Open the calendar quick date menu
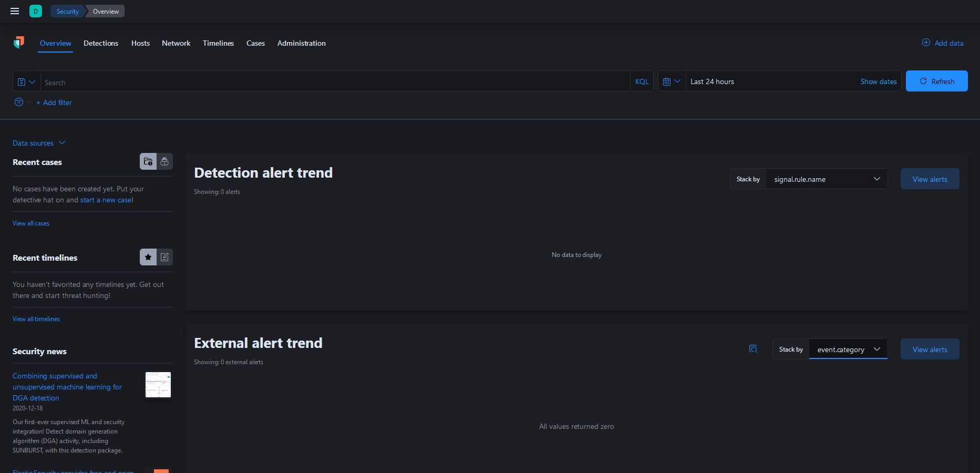Screen dimensions: 980x473 (672, 81)
